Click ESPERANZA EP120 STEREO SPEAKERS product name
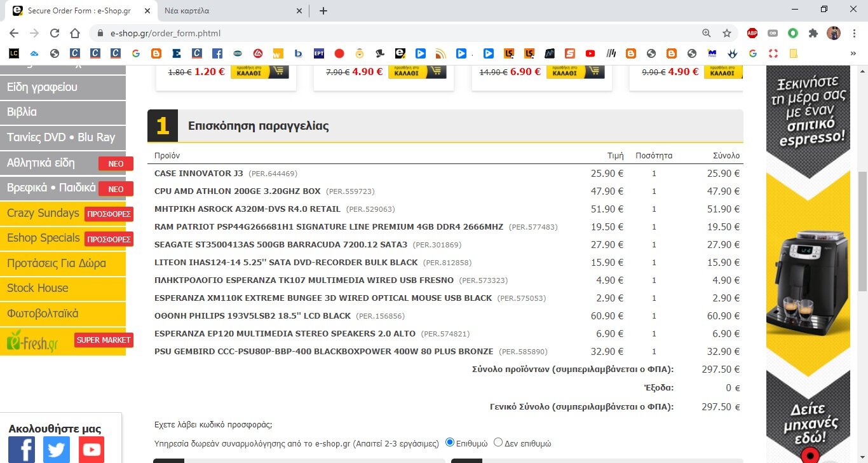868x463 pixels. click(x=285, y=333)
